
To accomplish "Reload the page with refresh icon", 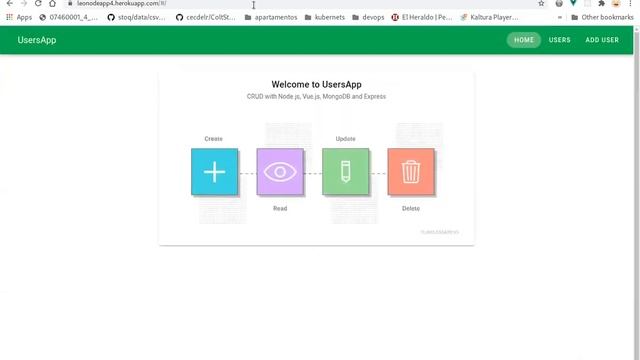I will [x=38, y=3].
